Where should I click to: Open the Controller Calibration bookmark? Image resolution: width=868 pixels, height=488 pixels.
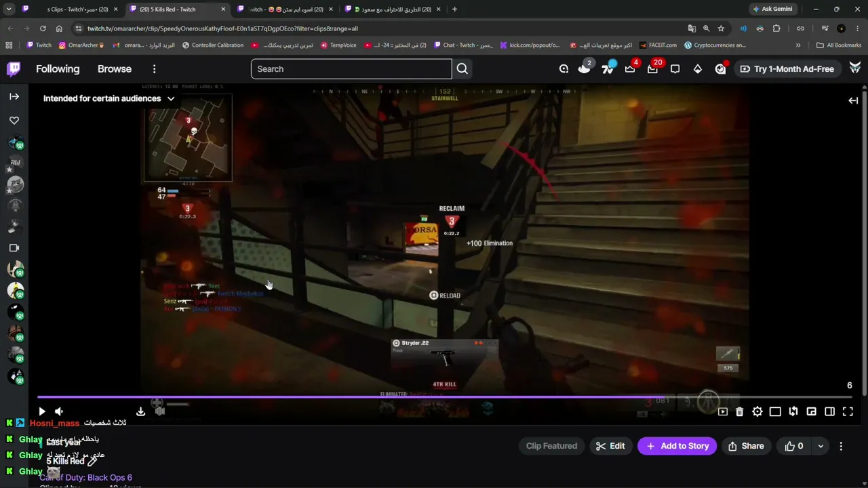point(212,45)
